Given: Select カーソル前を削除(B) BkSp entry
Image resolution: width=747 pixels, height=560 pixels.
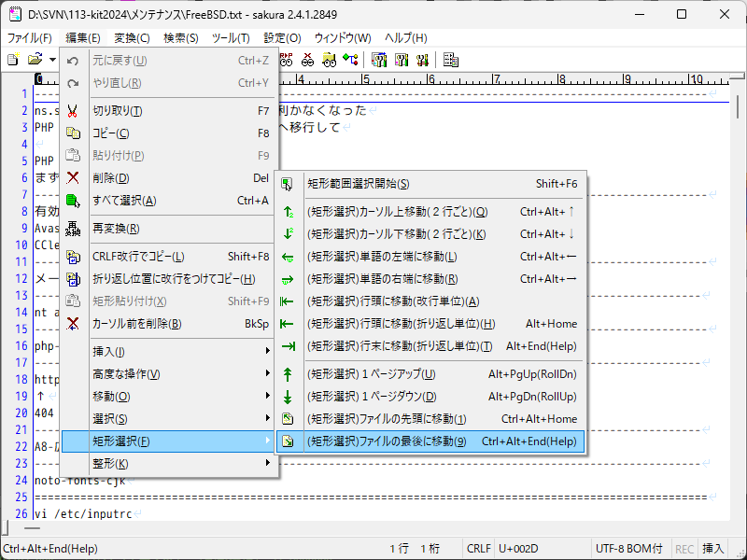Looking at the screenshot, I should pyautogui.click(x=170, y=324).
